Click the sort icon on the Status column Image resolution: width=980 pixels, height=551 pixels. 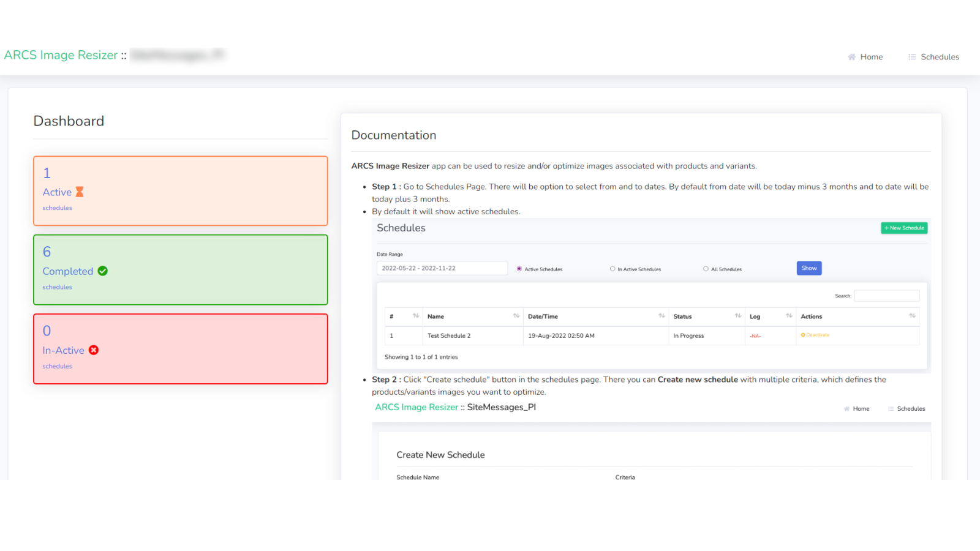click(x=737, y=316)
